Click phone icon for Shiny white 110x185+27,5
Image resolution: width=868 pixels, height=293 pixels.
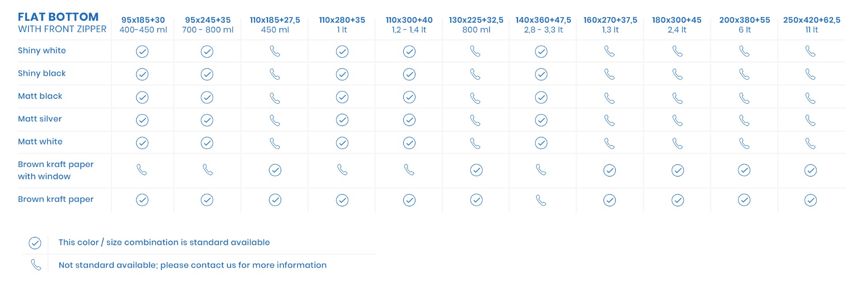click(x=275, y=51)
